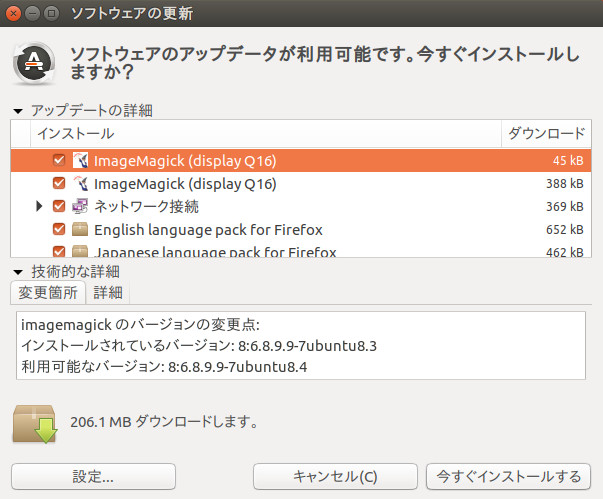Collapse the 技術的な詳細 section
The width and height of the screenshot is (603, 499).
(x=18, y=273)
